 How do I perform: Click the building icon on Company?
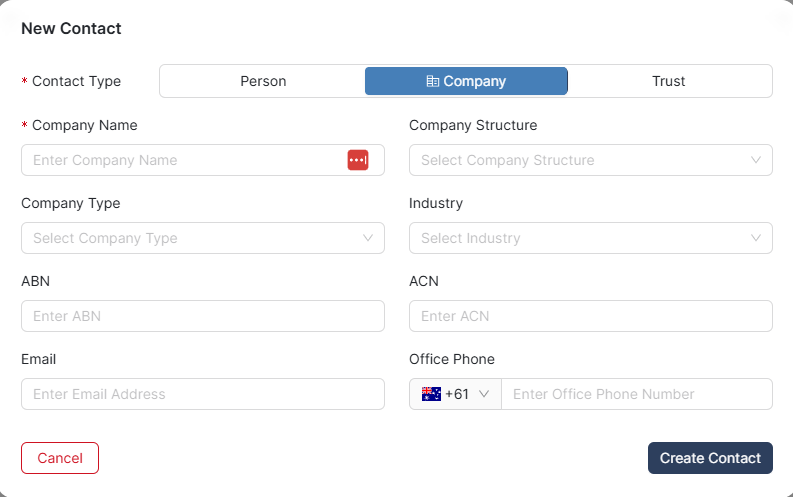(x=432, y=81)
